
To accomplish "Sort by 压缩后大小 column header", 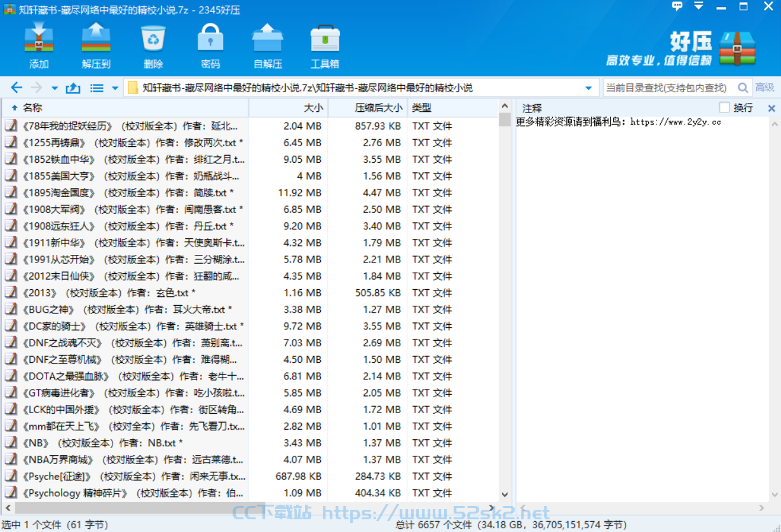I will (x=367, y=108).
